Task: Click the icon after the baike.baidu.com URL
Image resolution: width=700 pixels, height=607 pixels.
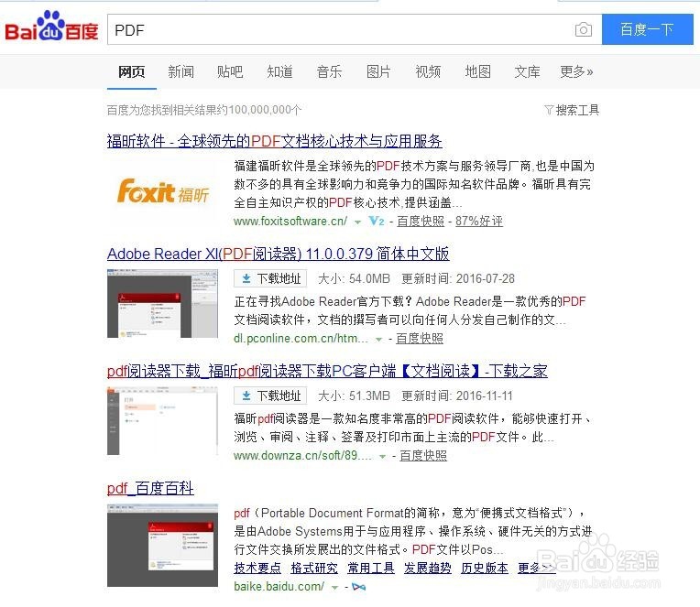Action: 359,587
